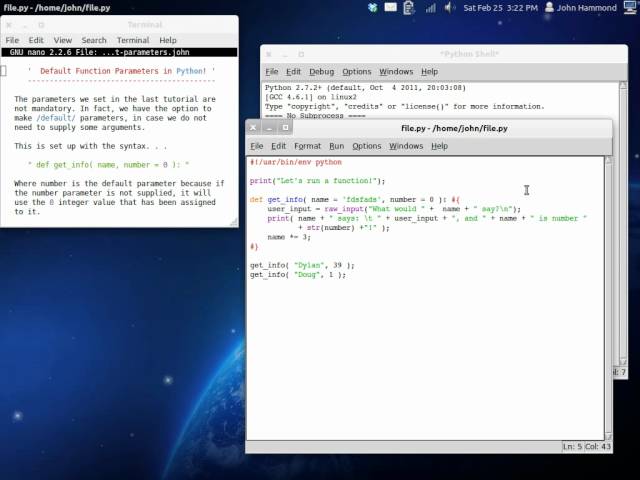The width and height of the screenshot is (640, 480).
Task: Click the John Hammond user menu
Action: (580, 7)
